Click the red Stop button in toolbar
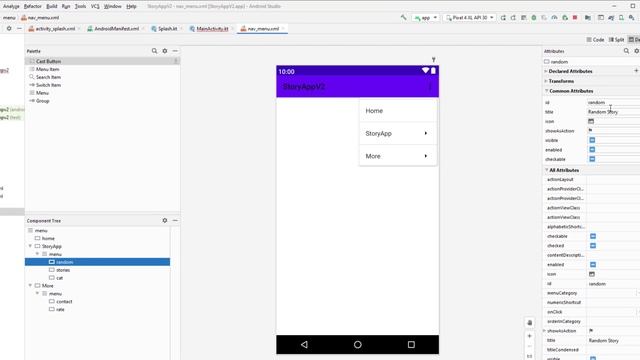The width and height of the screenshot is (640, 360). tap(575, 18)
